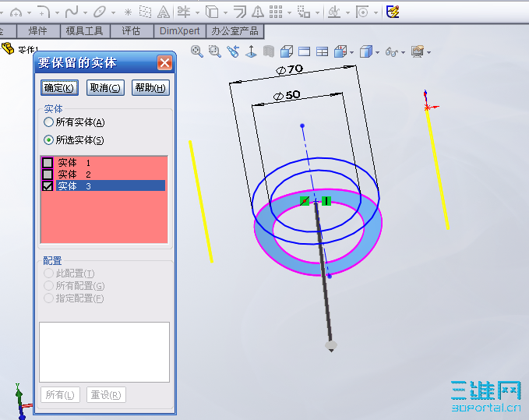Viewport: 529px width, 420px height.
Task: Open the ellipse tool dropdown arrow
Action: [113, 13]
